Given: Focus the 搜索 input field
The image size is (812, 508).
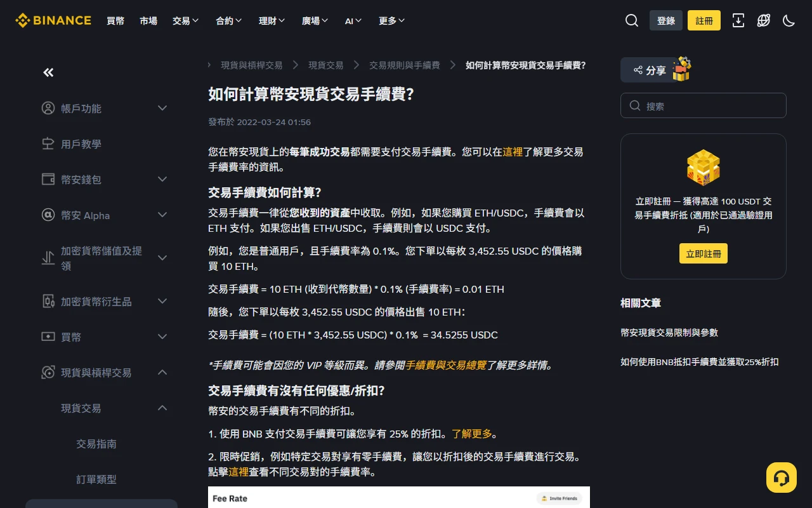Looking at the screenshot, I should click(704, 105).
